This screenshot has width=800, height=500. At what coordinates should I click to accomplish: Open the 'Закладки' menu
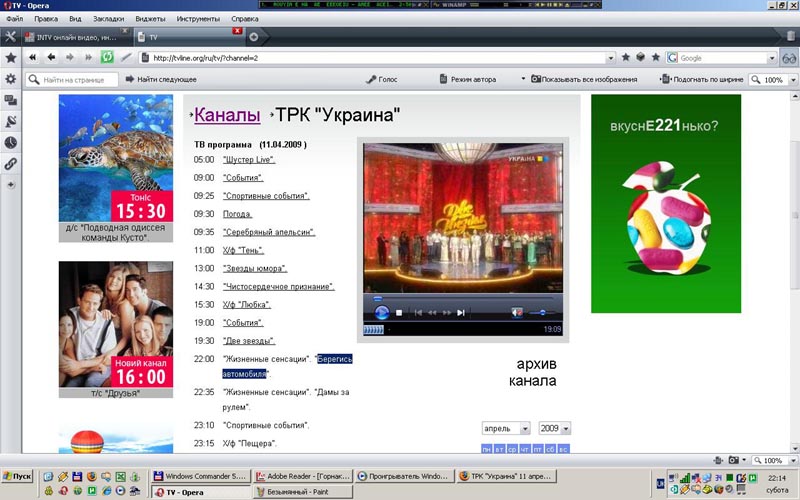(x=109, y=18)
